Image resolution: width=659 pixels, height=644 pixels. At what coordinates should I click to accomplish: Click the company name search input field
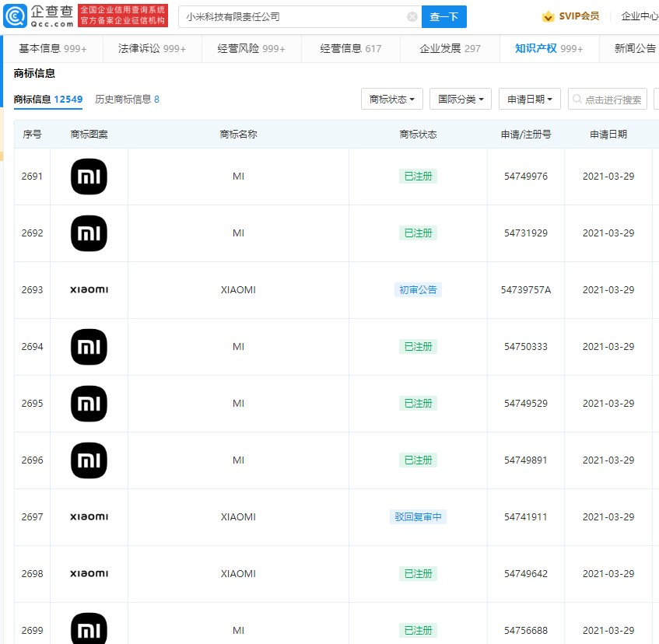point(296,16)
